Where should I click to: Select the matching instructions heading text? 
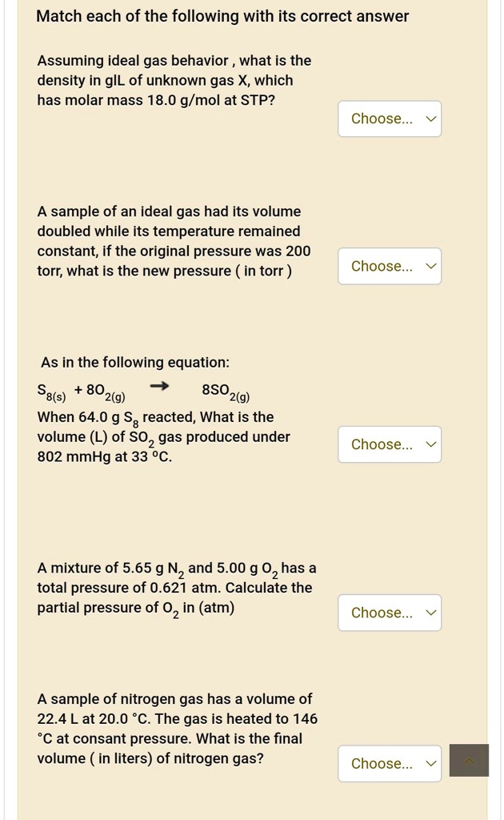click(x=221, y=16)
